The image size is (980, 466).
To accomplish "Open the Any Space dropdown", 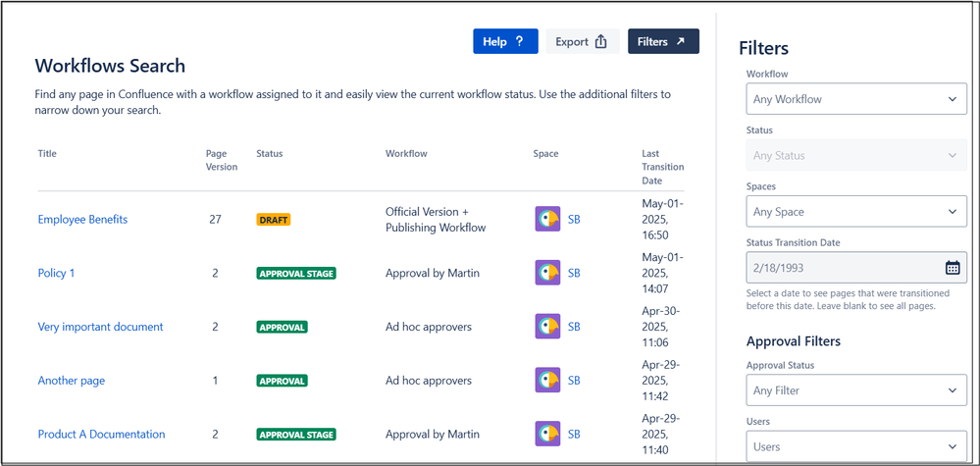I will [856, 211].
